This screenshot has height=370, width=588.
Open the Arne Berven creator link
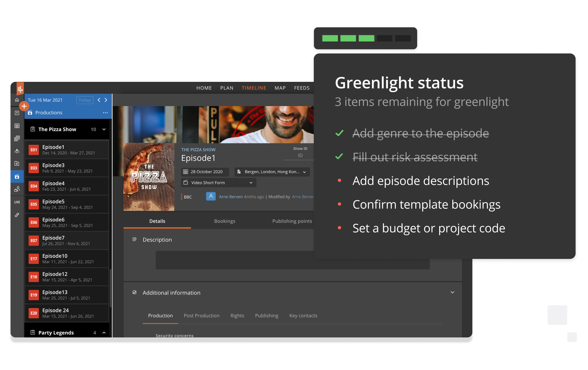(231, 197)
